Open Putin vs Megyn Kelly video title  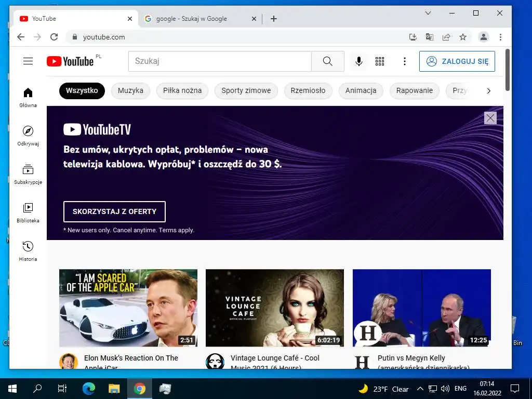click(423, 362)
